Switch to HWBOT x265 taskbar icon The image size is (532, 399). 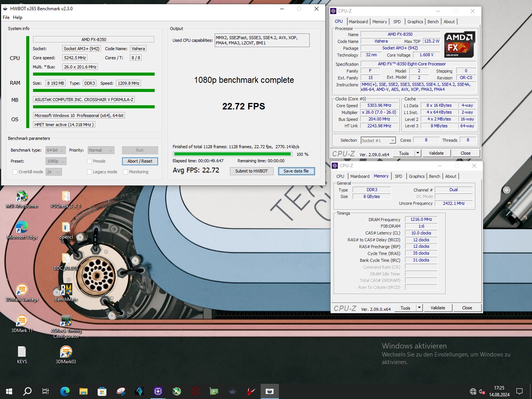point(270,391)
